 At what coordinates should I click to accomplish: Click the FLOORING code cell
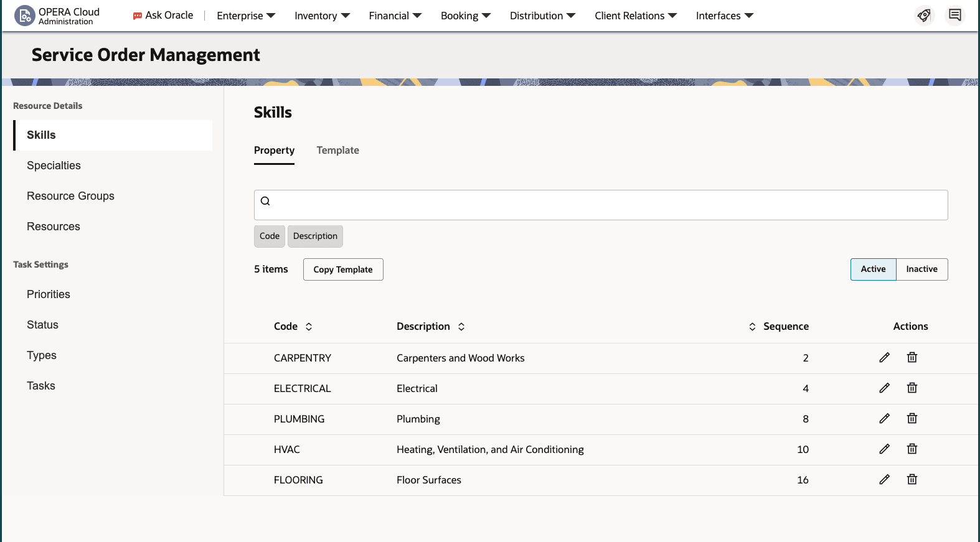coord(298,480)
